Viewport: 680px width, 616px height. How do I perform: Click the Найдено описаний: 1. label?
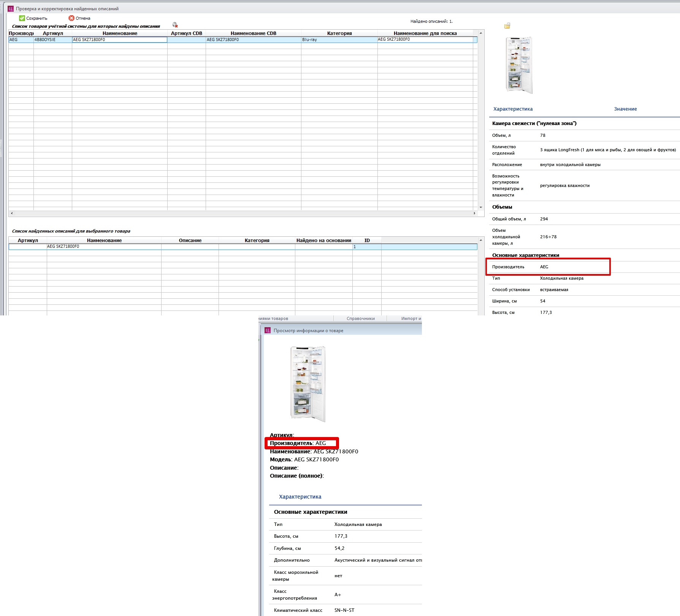pos(431,21)
